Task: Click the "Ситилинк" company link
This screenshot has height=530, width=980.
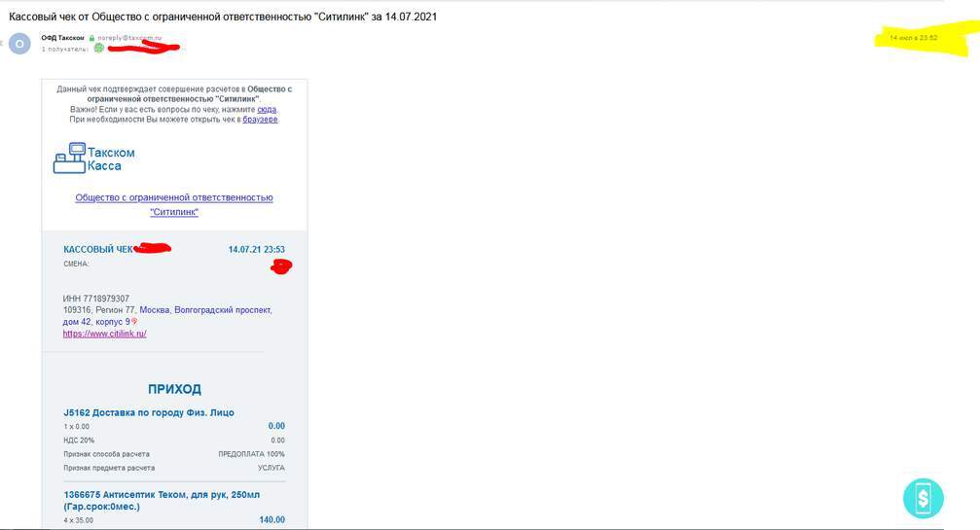Action: [174, 211]
